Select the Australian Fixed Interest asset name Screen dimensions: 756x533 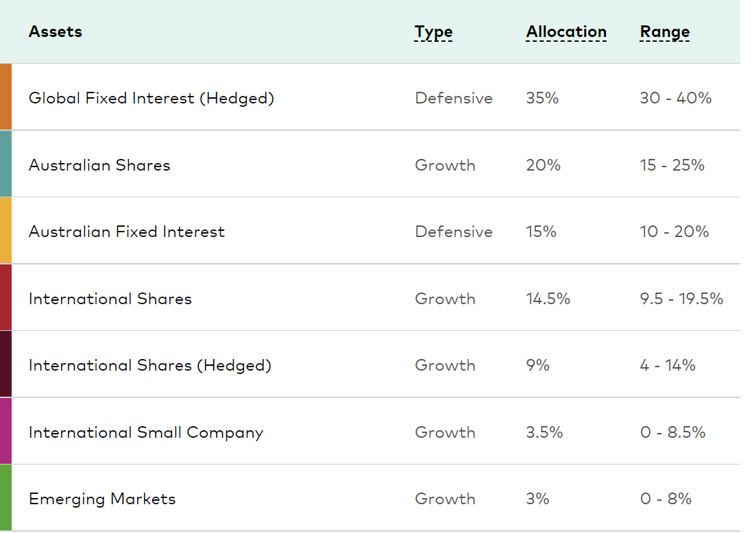[127, 232]
